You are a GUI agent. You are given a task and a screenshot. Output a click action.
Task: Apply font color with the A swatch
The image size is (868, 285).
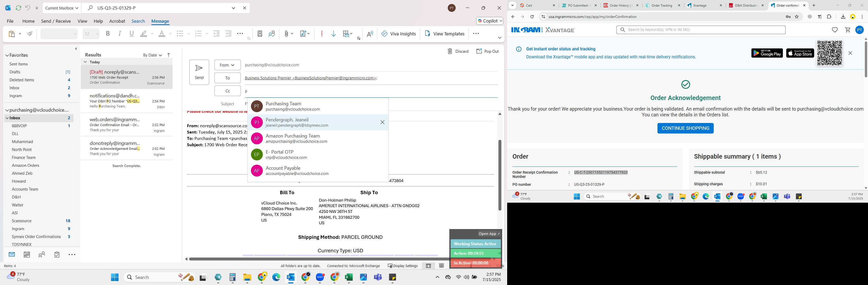pos(162,34)
